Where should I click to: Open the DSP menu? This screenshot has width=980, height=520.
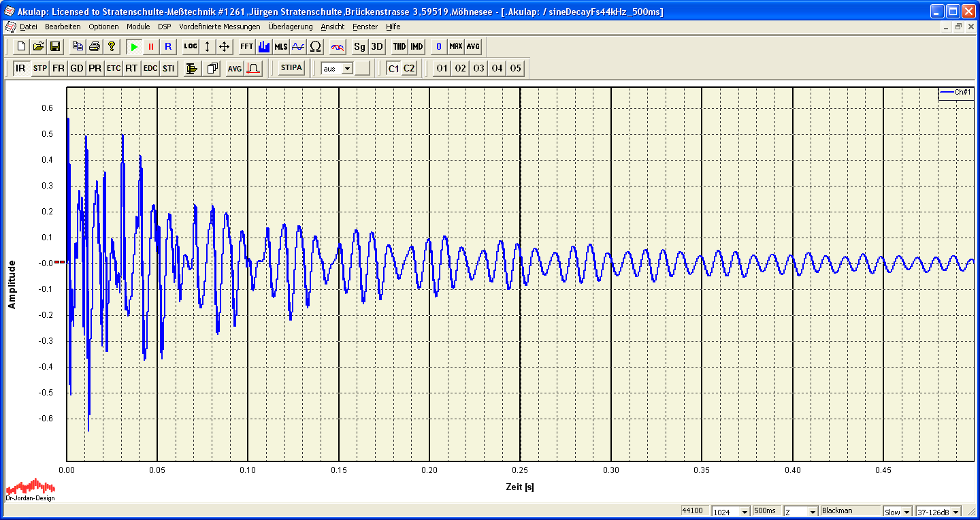165,27
